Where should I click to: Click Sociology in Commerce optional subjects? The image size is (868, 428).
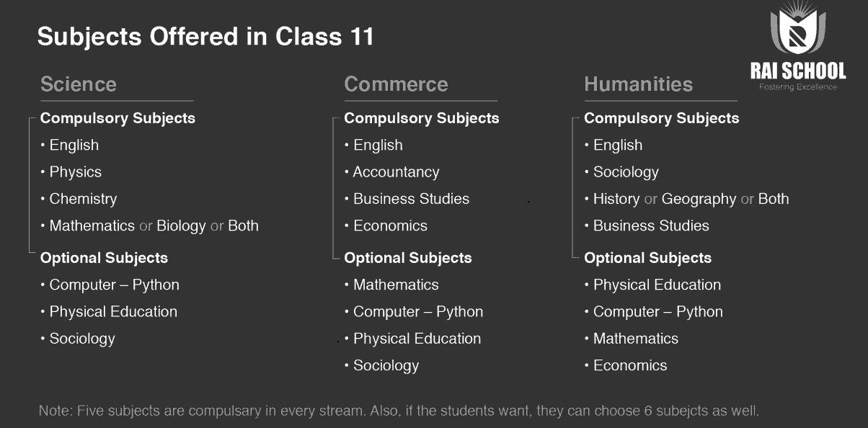(x=386, y=365)
